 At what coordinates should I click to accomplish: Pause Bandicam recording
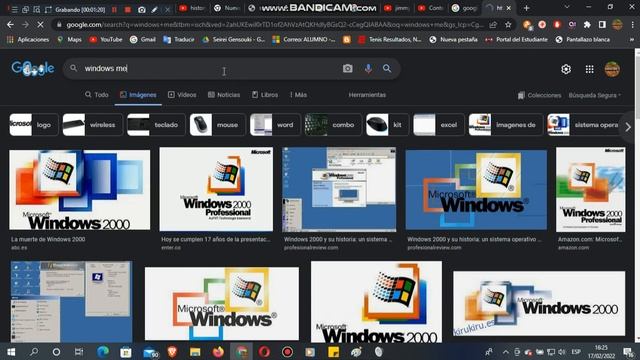(x=115, y=9)
